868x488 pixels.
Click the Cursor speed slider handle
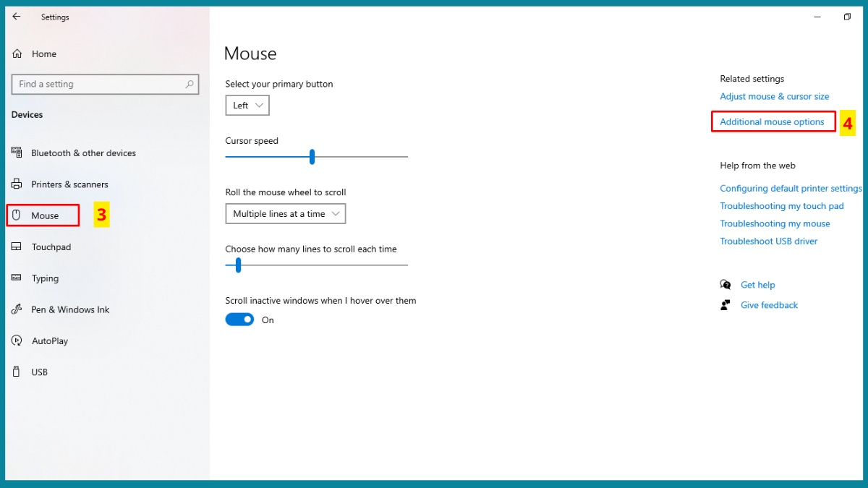[312, 157]
